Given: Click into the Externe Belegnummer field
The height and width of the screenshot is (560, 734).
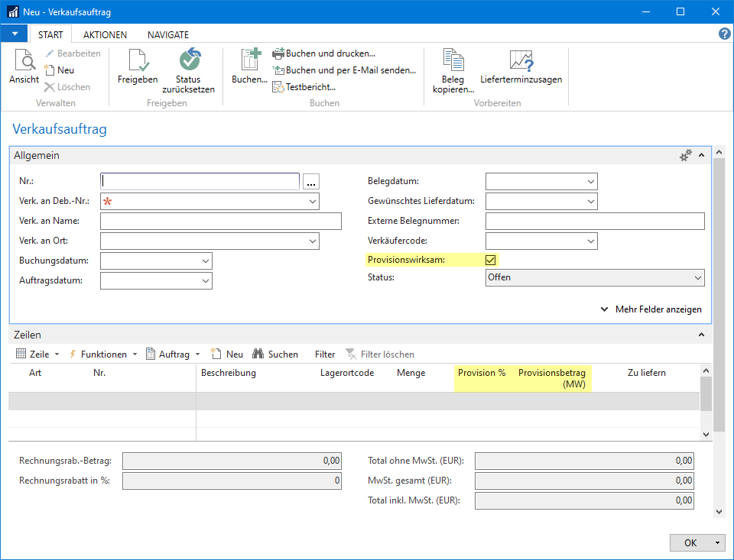Looking at the screenshot, I should 594,222.
